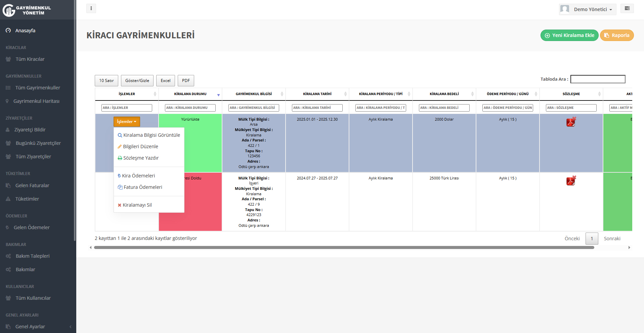Sort table by Kiralama Bedeli column
Viewport: 644px width, 333px height.
click(x=444, y=94)
